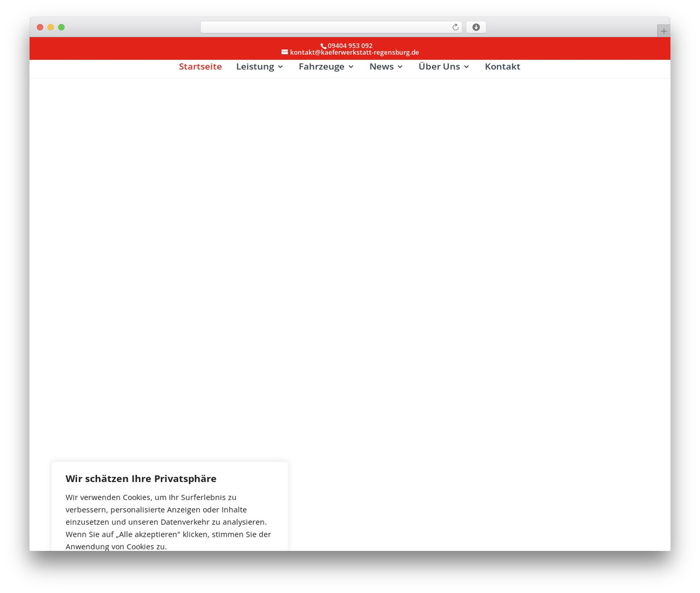Open the Über Uns menu item
Viewport: 700px width, 593px height.
click(439, 66)
